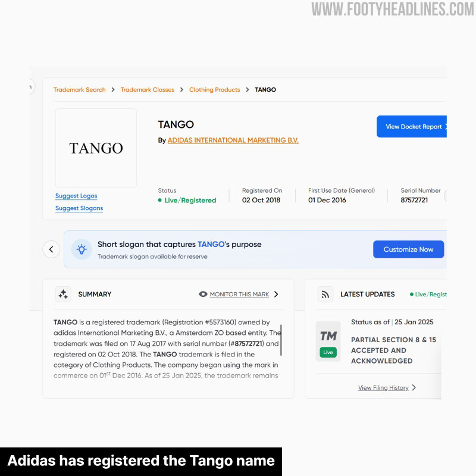Click the breadcrumb chevron after Trademark Search
Screen dimensions: 476x476
pyautogui.click(x=113, y=90)
